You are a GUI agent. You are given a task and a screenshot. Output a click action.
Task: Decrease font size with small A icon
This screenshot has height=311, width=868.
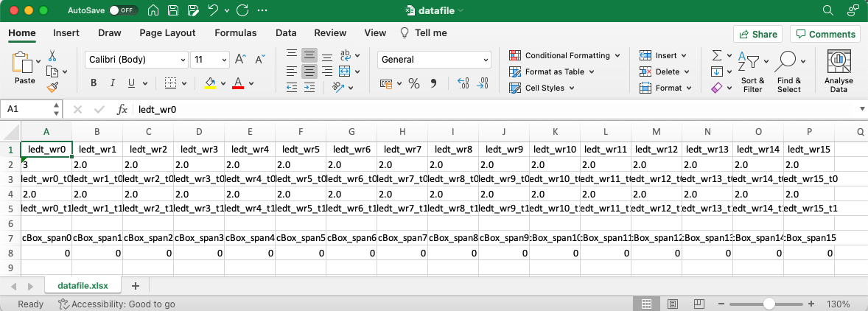[259, 59]
